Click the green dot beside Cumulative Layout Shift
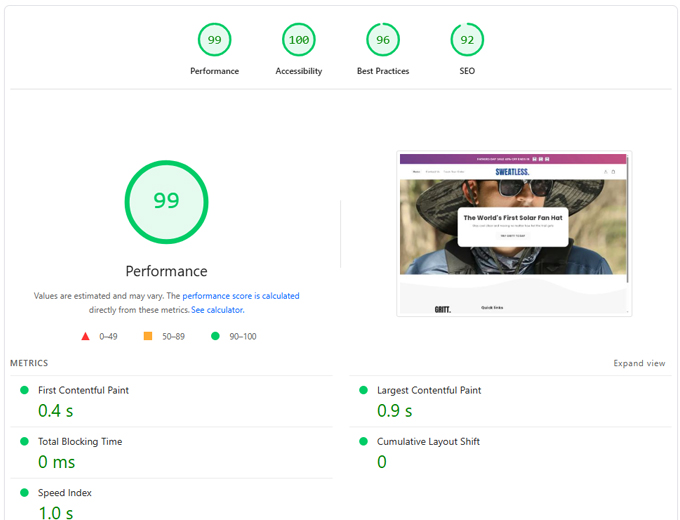The height and width of the screenshot is (520, 680). (363, 441)
